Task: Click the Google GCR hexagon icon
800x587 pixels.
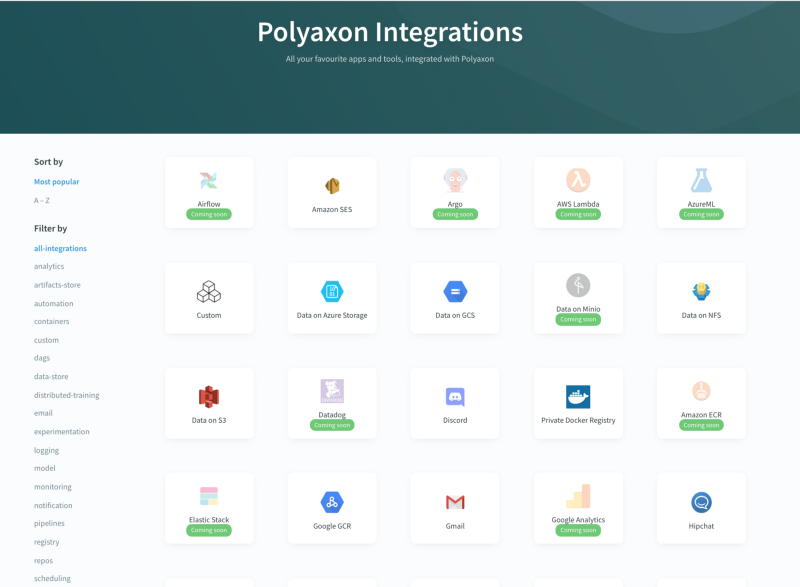Action: click(x=332, y=502)
